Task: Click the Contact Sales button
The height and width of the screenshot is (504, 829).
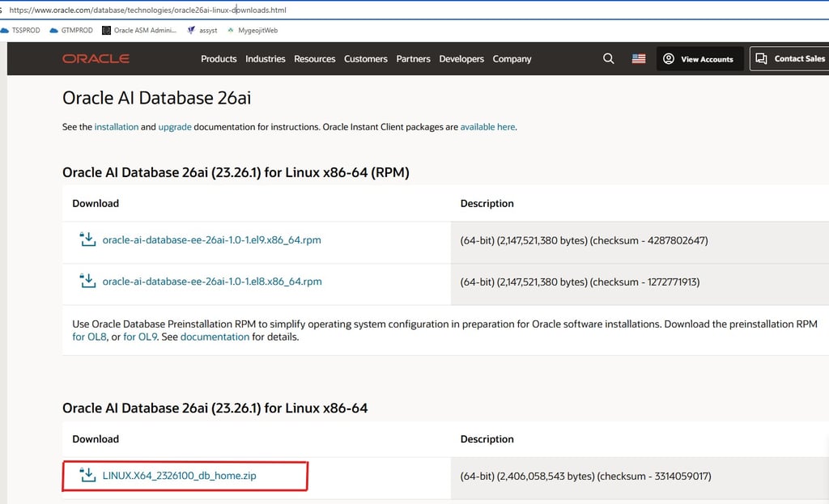Action: tap(790, 58)
